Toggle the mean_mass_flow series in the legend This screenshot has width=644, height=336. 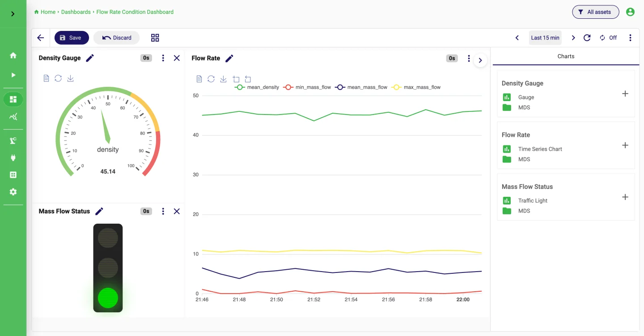[362, 87]
